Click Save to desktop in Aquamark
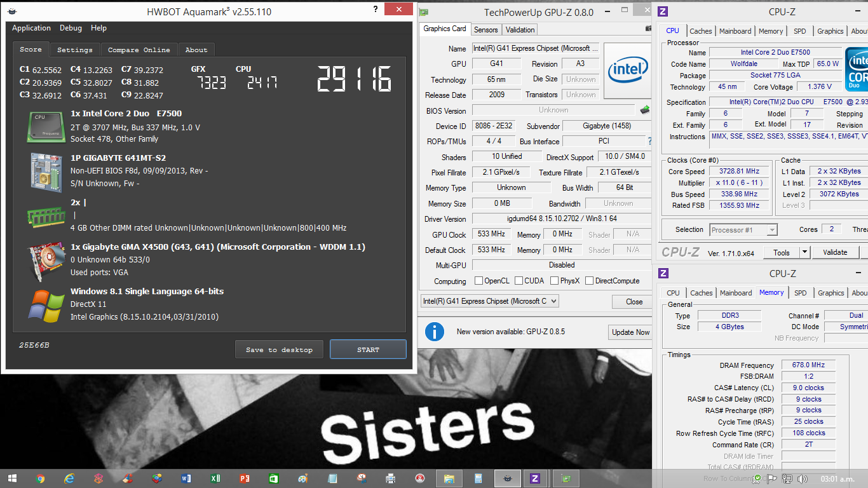This screenshot has height=488, width=868. pos(279,349)
